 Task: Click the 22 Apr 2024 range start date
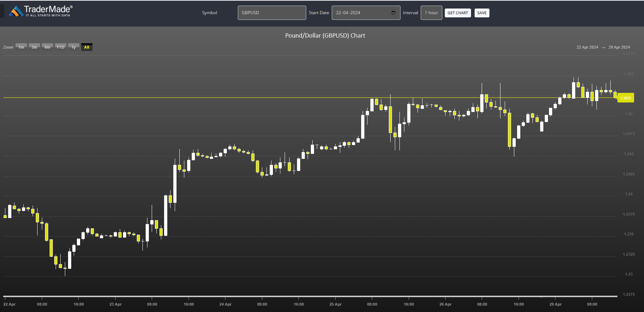pos(587,47)
